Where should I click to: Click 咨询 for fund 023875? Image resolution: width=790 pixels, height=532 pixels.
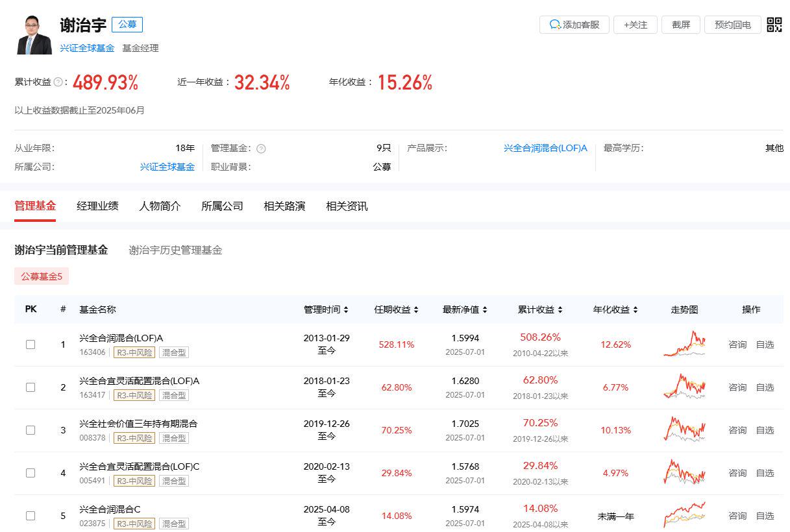(737, 516)
